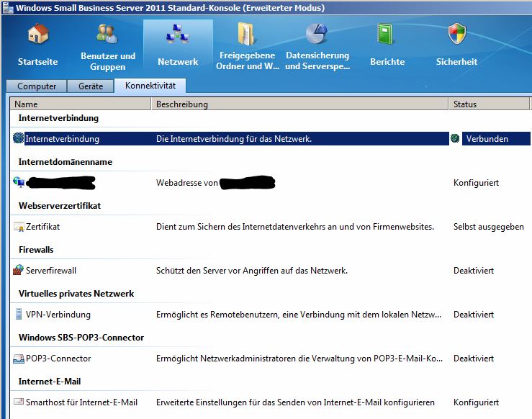Click the Internetdomänenname group heading
Image resolution: width=532 pixels, height=419 pixels.
click(x=65, y=162)
